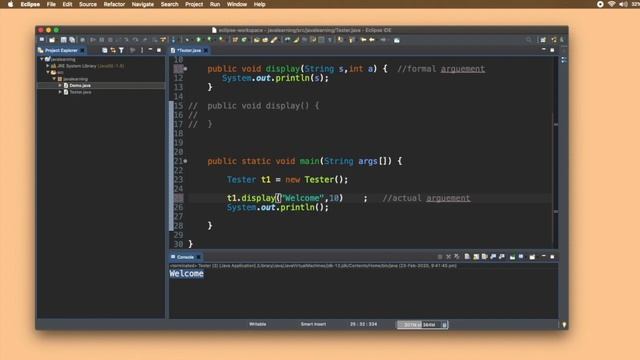Open the Apple menu
Viewport: 640px width, 360px height.
(11, 4)
